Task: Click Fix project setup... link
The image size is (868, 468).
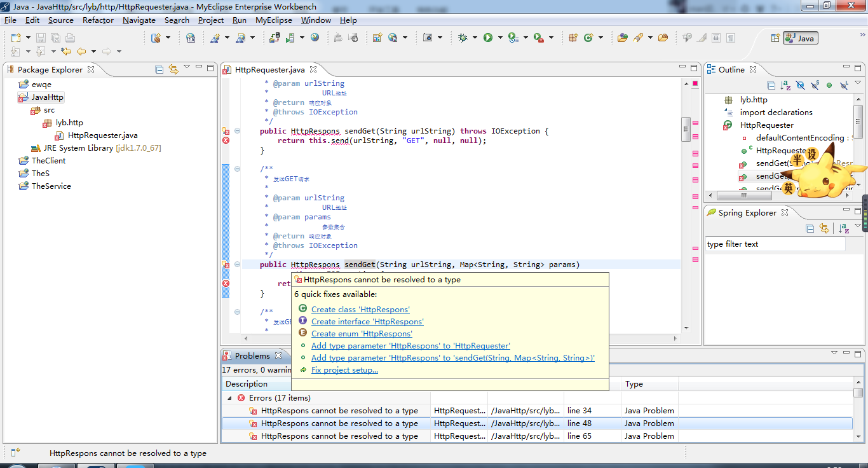Action: pos(344,369)
